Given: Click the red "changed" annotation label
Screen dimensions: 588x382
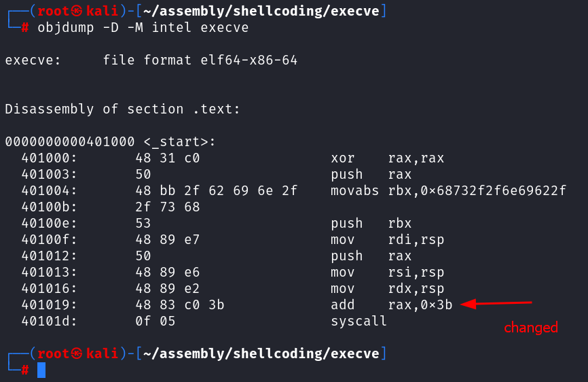Looking at the screenshot, I should click(x=530, y=328).
